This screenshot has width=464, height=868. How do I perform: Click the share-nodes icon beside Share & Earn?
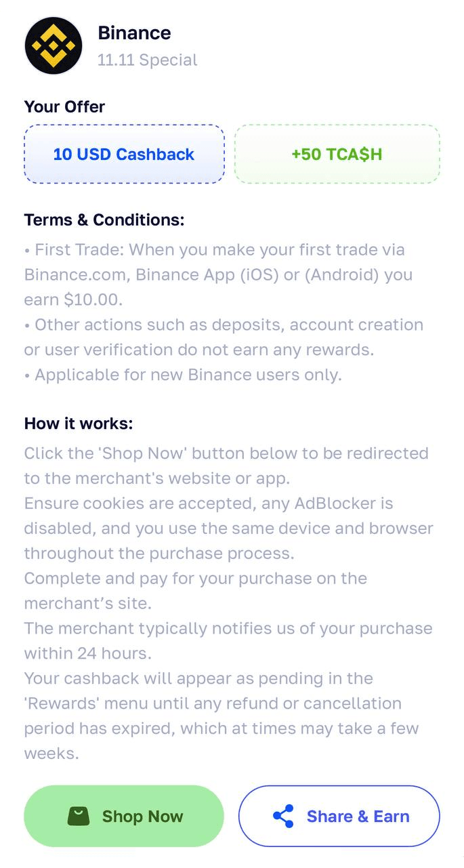click(284, 816)
